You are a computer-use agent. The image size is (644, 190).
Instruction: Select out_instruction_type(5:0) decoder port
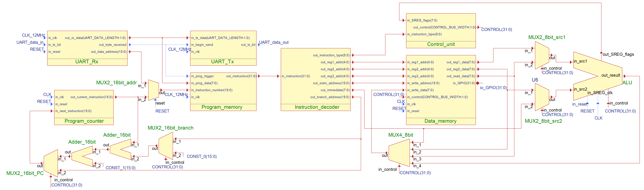331,55
